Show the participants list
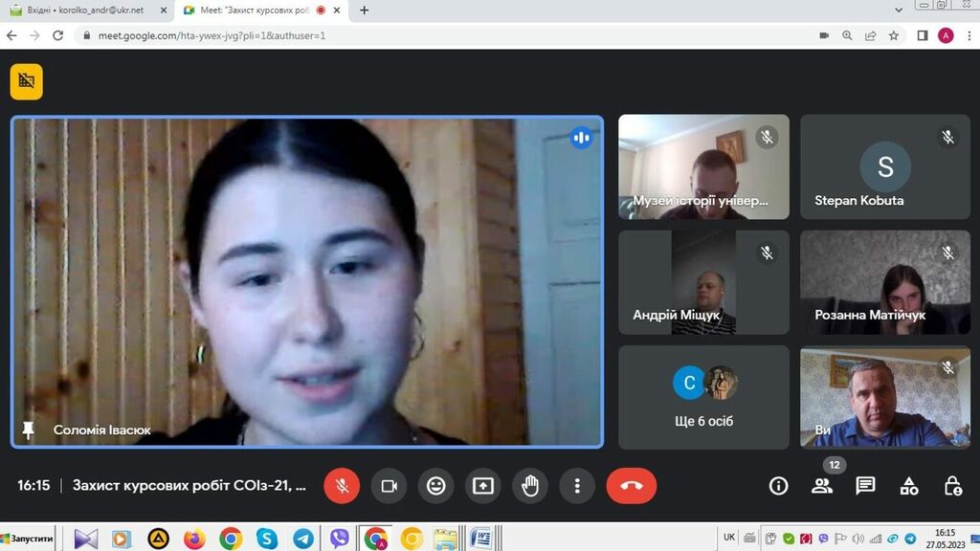 [x=822, y=486]
